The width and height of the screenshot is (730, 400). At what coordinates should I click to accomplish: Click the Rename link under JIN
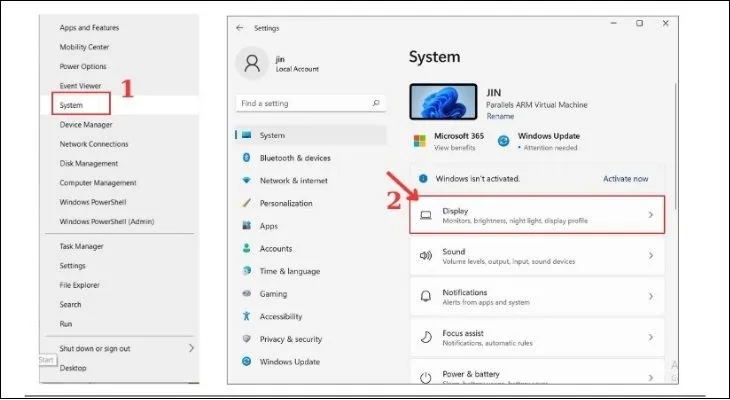tap(500, 116)
